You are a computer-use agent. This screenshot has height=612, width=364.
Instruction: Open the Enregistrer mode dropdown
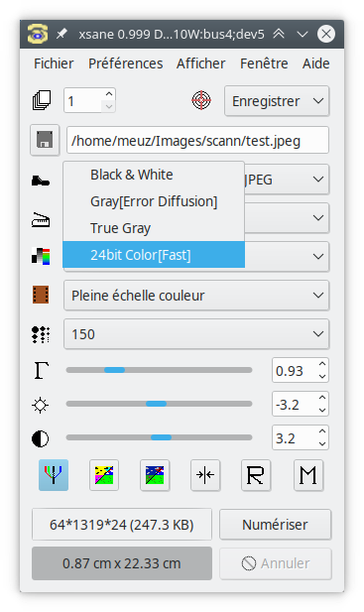click(x=277, y=101)
